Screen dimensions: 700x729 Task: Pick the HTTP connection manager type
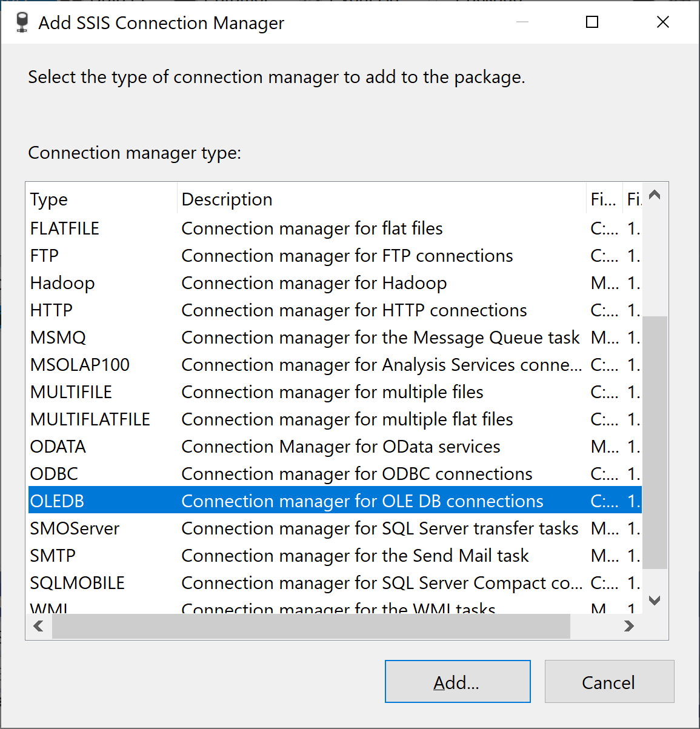52,310
